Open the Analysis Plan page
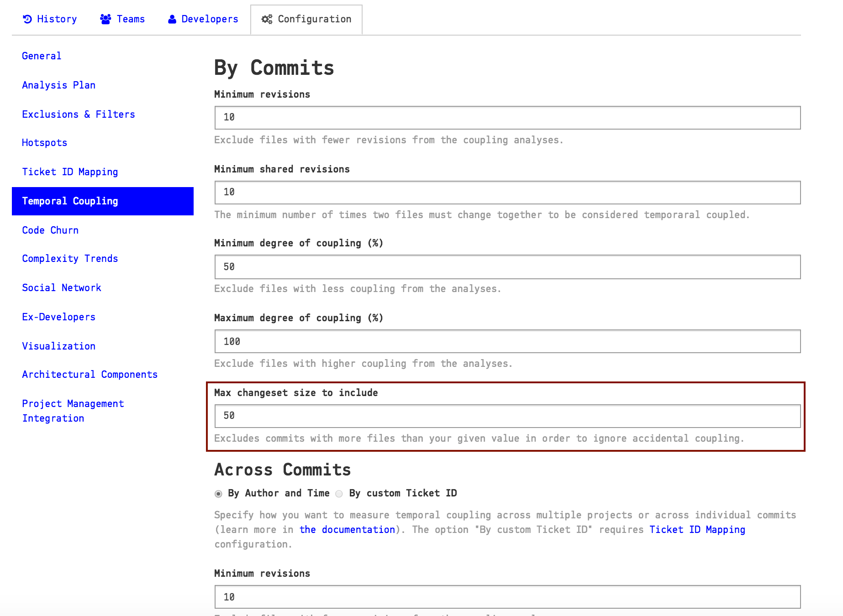Image resolution: width=843 pixels, height=616 pixels. coord(58,85)
